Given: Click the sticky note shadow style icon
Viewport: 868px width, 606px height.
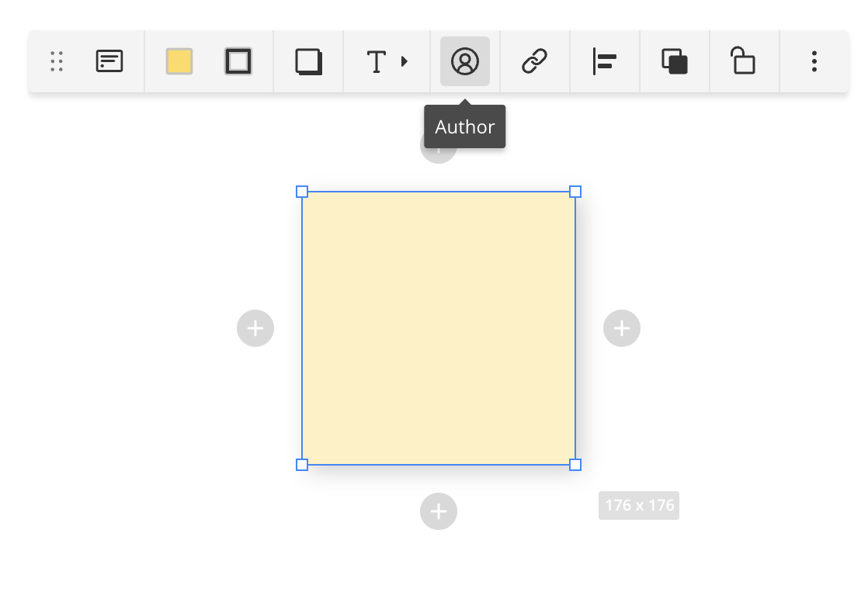Looking at the screenshot, I should tap(308, 61).
